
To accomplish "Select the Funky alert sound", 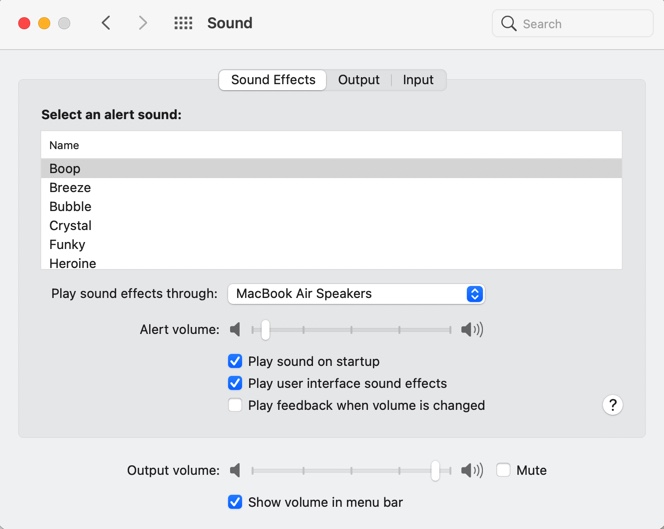I will tap(67, 245).
